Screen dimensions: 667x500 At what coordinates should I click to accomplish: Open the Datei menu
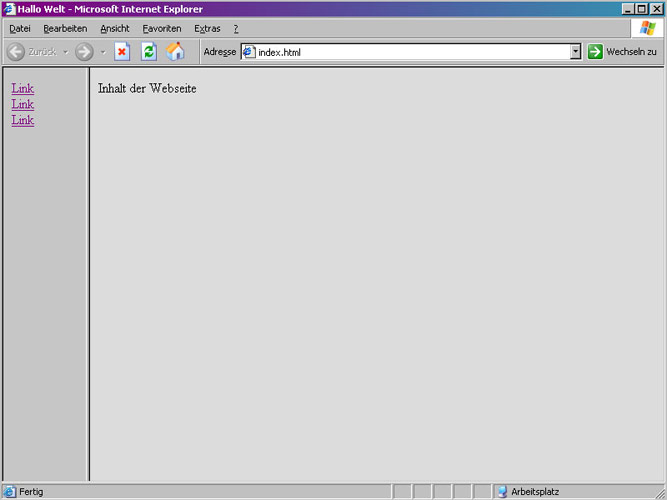[x=20, y=29]
